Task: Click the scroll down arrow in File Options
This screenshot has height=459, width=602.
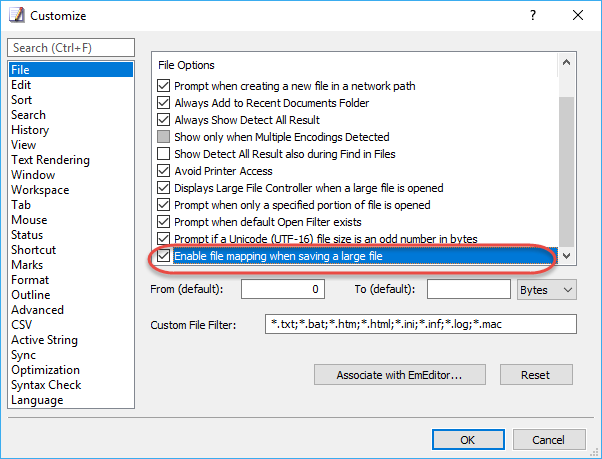Action: tap(566, 256)
